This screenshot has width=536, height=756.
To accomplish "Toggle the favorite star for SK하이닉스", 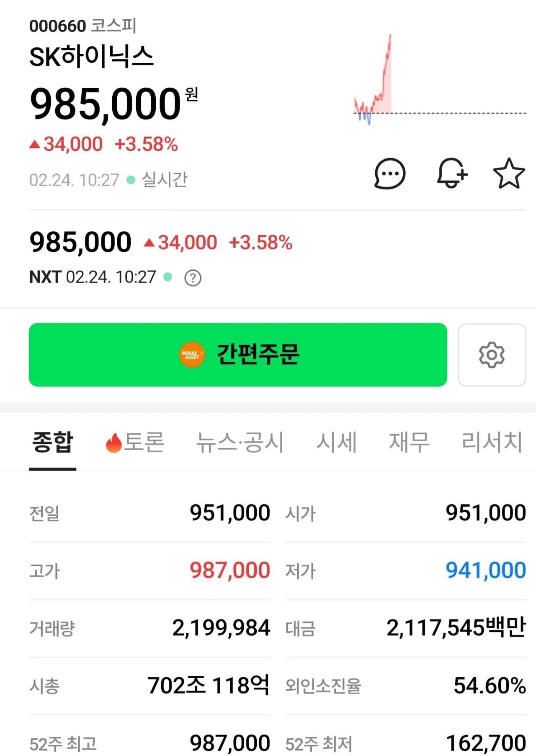I will (x=509, y=173).
